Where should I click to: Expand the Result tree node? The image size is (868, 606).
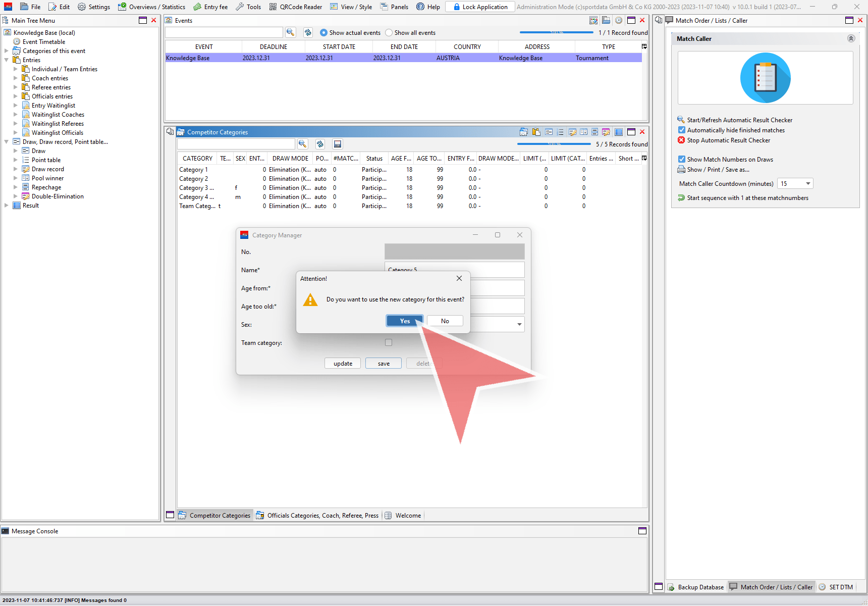pos(7,206)
